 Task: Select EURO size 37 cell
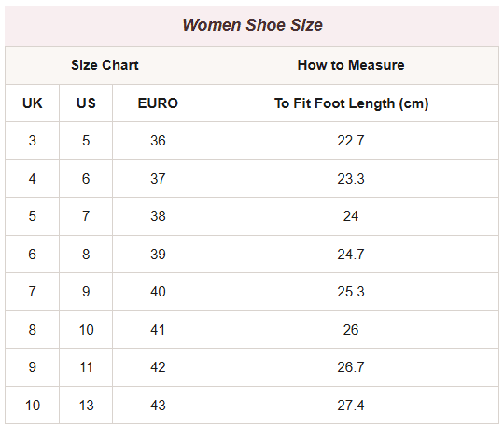(x=158, y=179)
